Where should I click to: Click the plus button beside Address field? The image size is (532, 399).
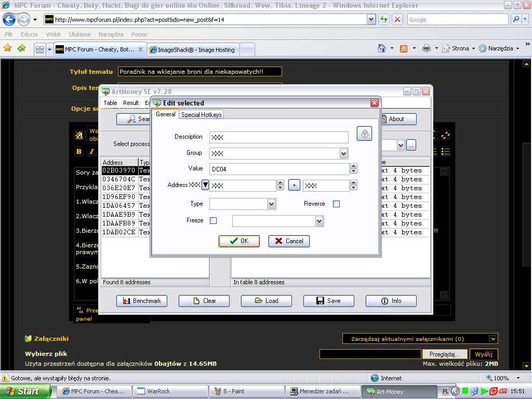294,185
